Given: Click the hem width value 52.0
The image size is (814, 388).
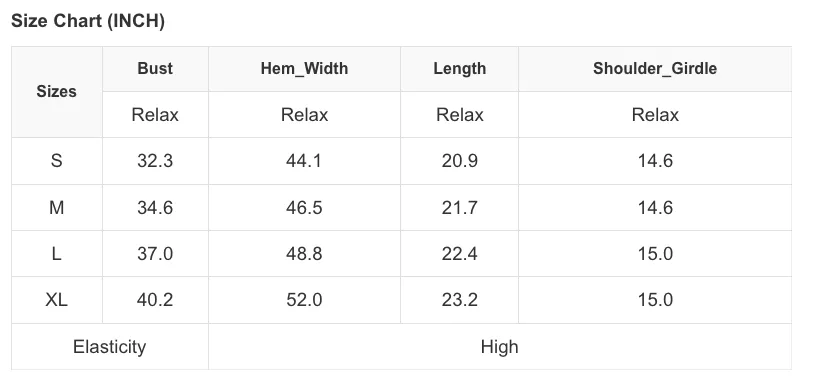Looking at the screenshot, I should (x=304, y=300).
